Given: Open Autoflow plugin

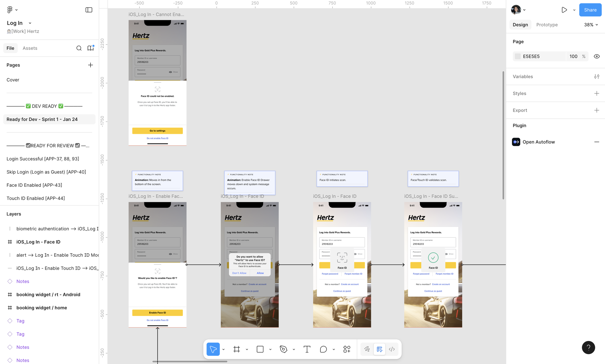Looking at the screenshot, I should pyautogui.click(x=538, y=142).
